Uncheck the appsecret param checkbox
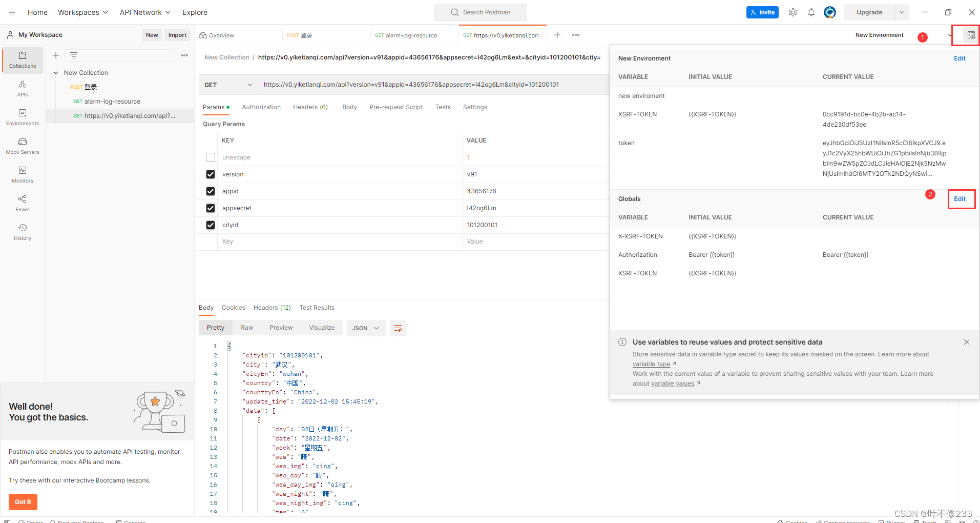This screenshot has height=523, width=980. tap(211, 208)
